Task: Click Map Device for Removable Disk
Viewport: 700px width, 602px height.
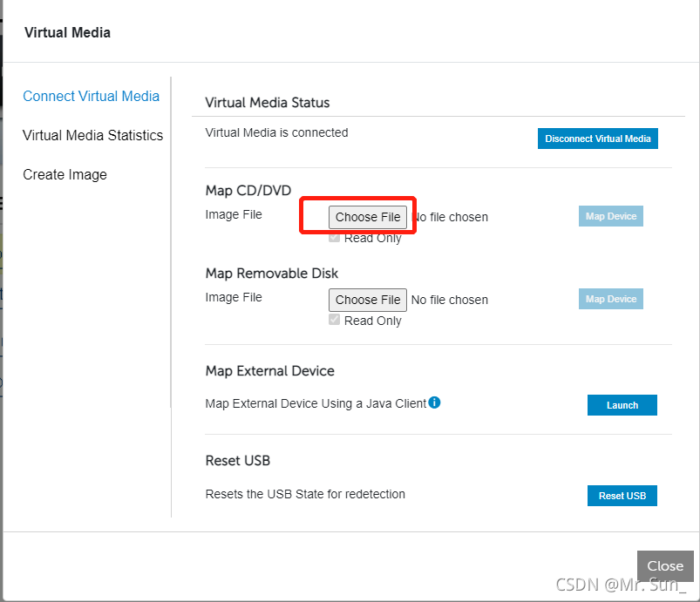Action: pyautogui.click(x=611, y=299)
